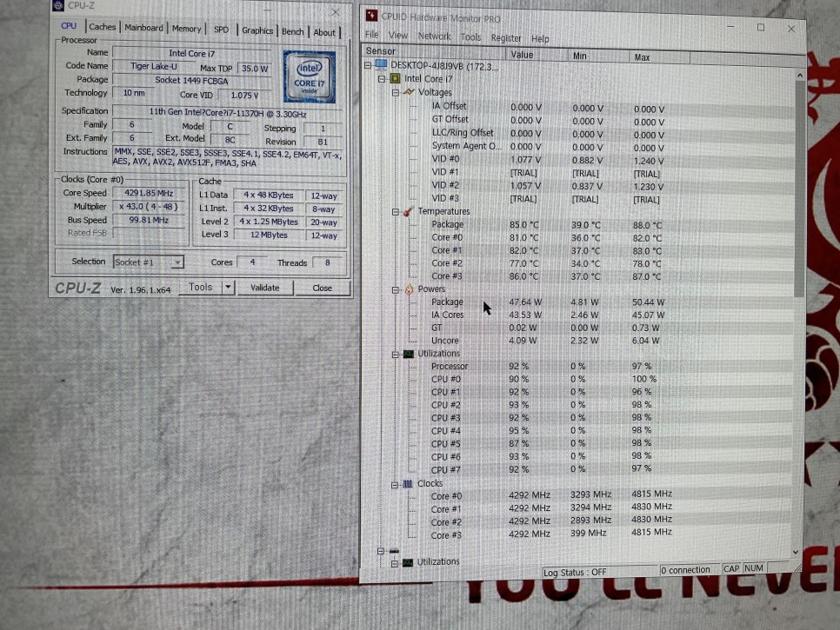This screenshot has width=840, height=630.
Task: Collapse the bottom Utilizations group
Action: 394,563
